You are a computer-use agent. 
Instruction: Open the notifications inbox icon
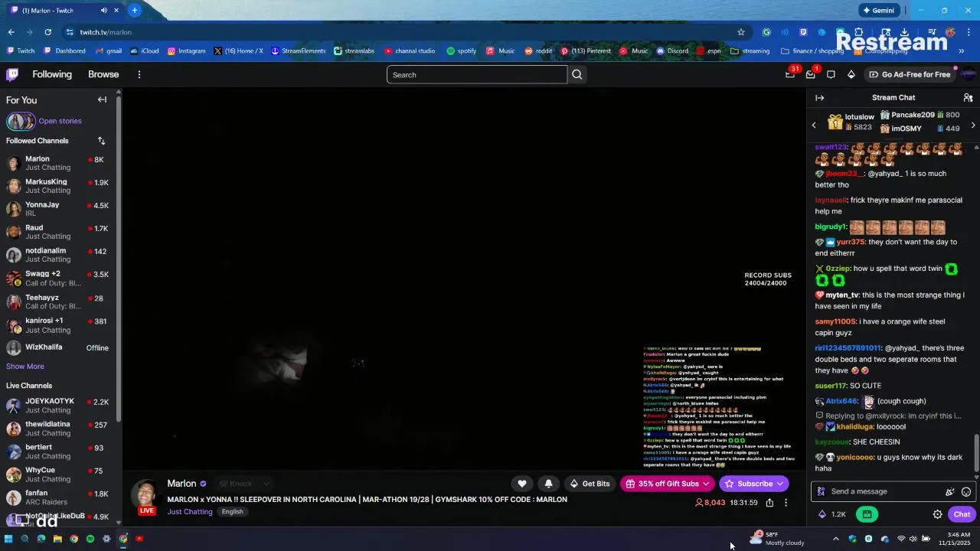[810, 74]
